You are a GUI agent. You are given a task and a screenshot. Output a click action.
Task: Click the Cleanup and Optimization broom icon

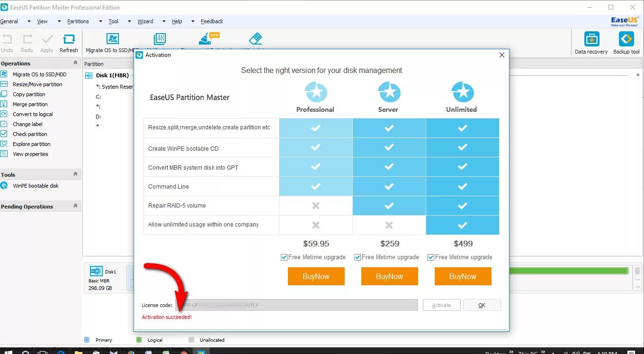206,39
